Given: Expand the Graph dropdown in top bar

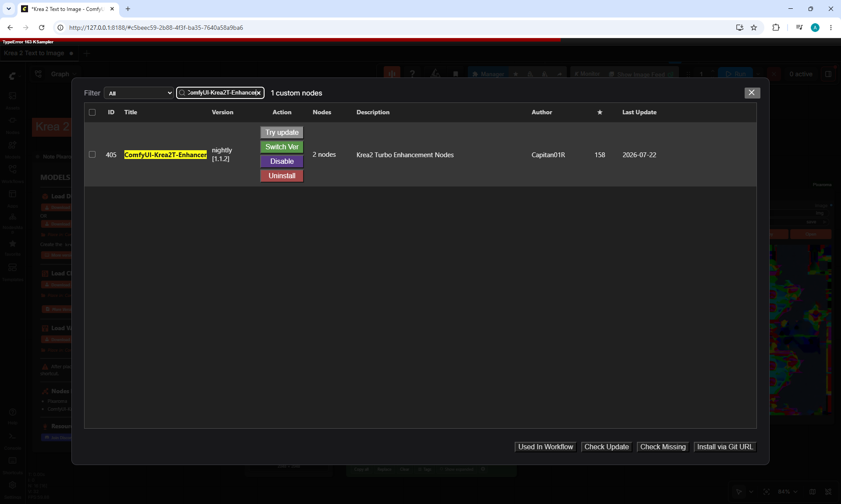Looking at the screenshot, I should 64,74.
